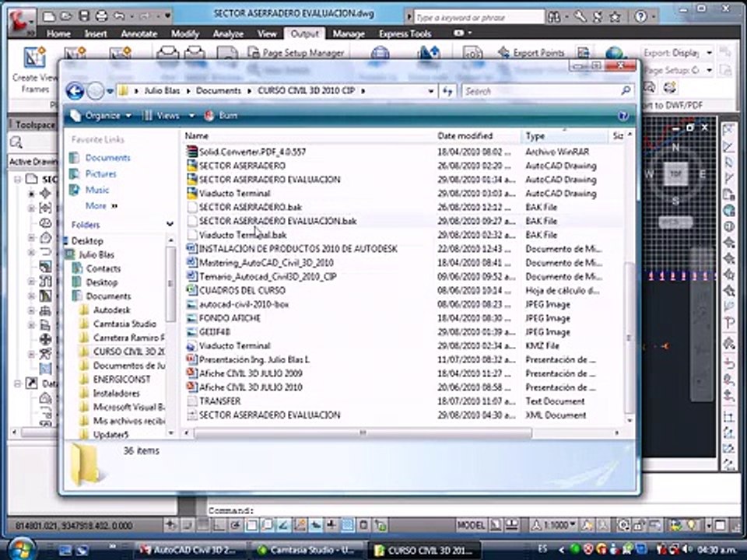Click the Burn button in Explorer toolbar
Screen dimensions: 747x560
[221, 116]
